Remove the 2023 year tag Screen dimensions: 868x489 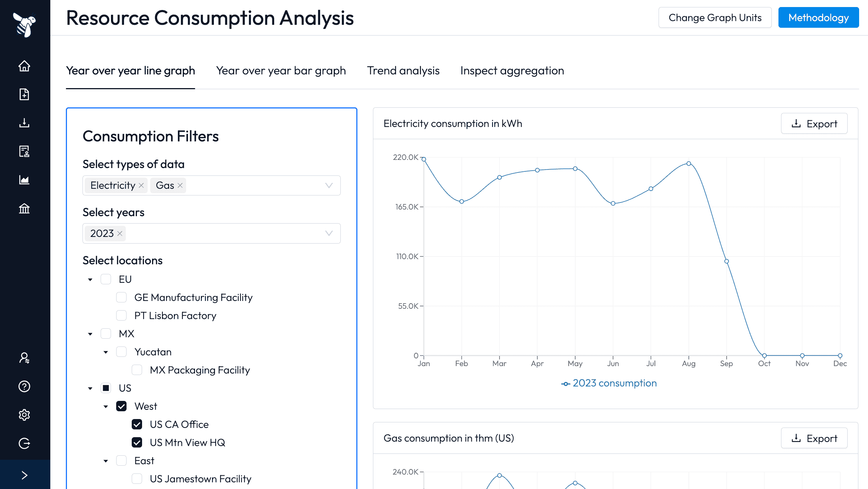coord(120,234)
